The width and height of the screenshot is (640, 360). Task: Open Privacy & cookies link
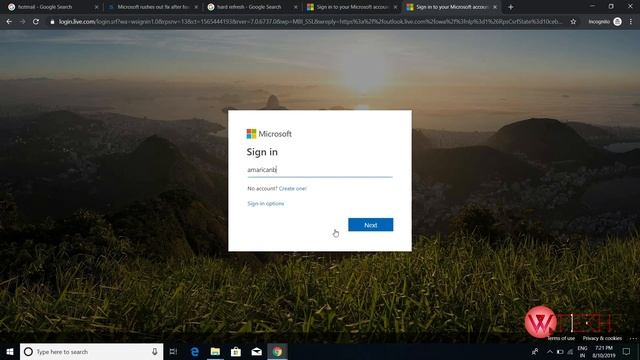[602, 338]
